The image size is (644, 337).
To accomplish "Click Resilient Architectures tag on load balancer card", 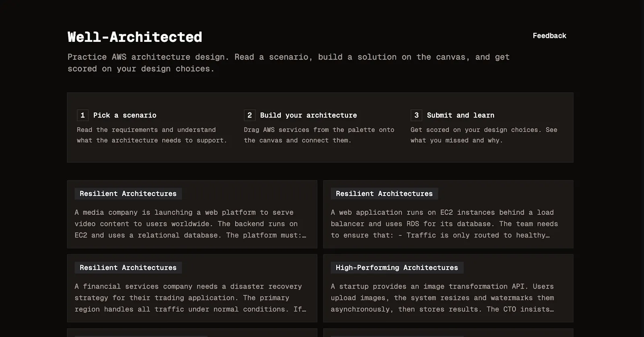I will [x=384, y=194].
